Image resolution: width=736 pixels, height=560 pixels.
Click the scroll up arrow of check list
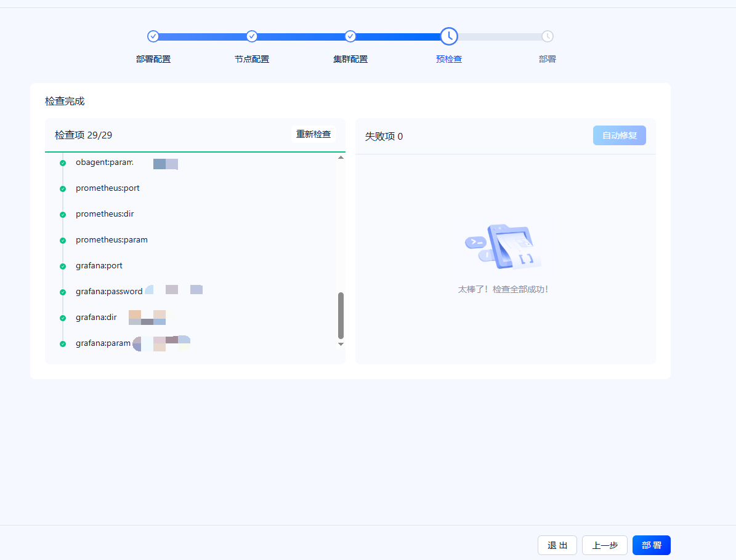pos(341,158)
